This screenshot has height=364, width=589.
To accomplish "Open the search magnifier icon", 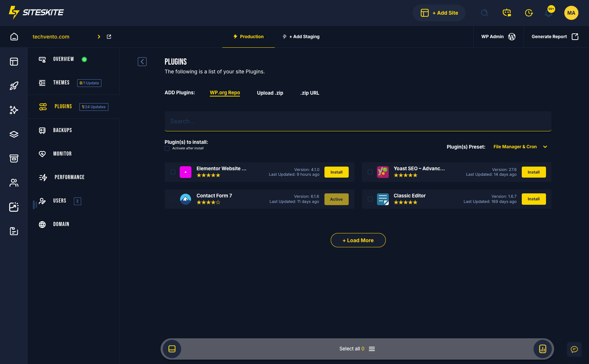I will pos(485,13).
